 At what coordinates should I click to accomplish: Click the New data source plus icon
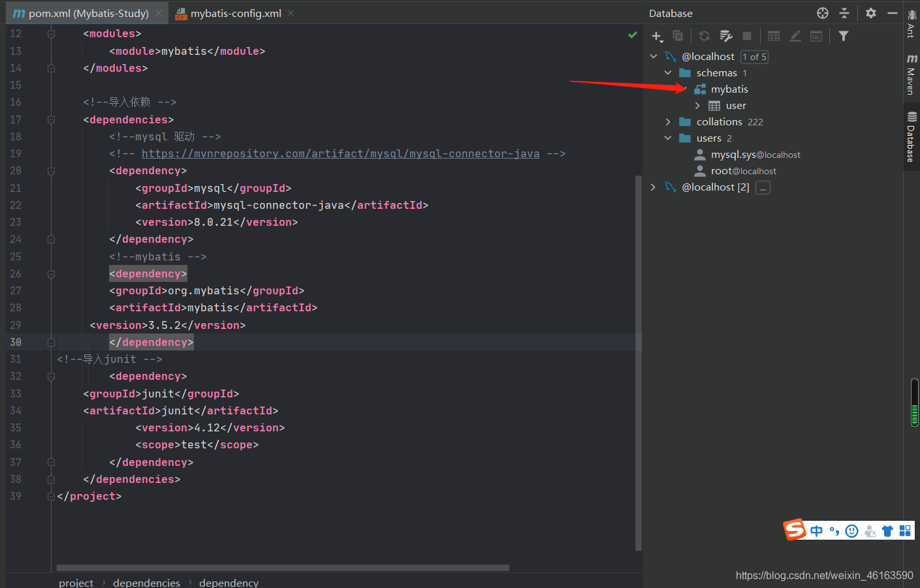(x=657, y=36)
